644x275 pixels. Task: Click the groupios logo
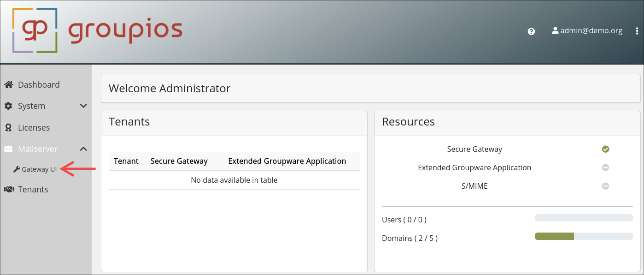[x=97, y=30]
